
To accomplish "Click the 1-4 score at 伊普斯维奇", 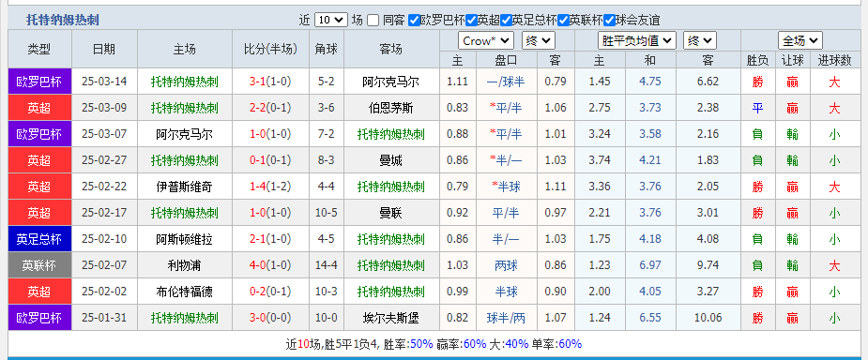I will [257, 187].
